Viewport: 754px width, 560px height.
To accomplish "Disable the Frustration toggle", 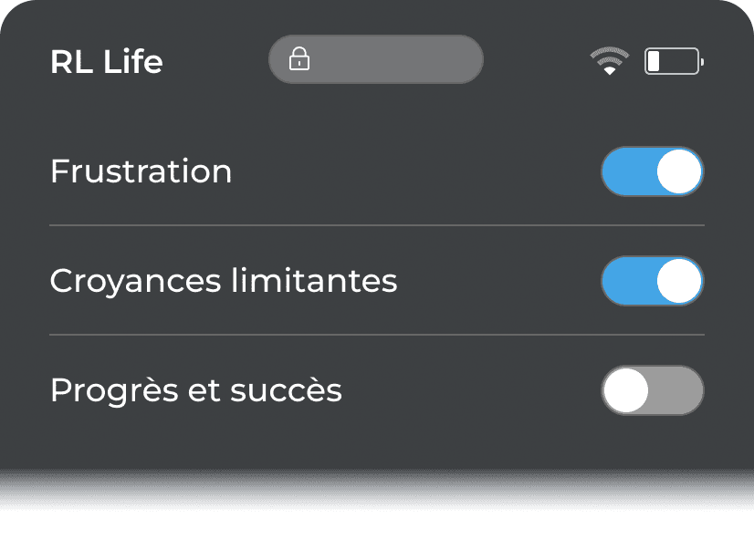I will (x=652, y=171).
